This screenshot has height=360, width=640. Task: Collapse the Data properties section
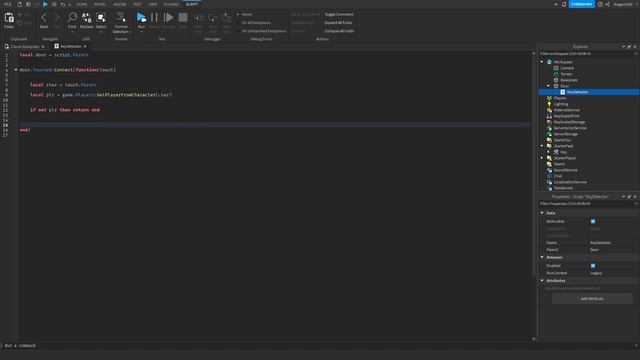(542, 213)
